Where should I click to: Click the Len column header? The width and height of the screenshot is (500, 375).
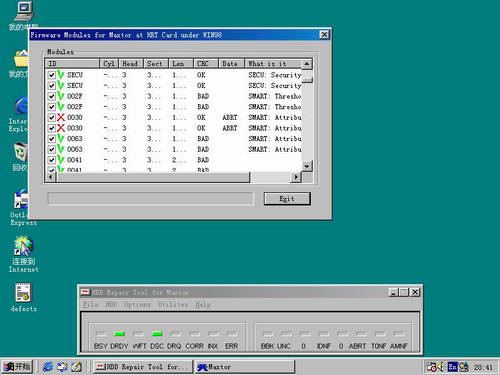[181, 64]
